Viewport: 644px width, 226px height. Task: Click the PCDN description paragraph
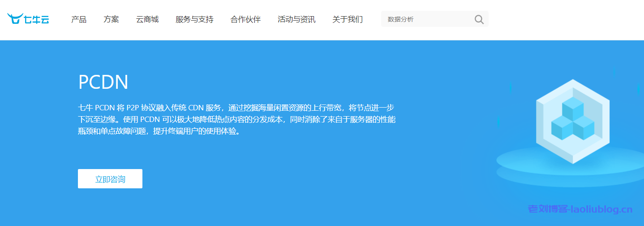tap(237, 120)
